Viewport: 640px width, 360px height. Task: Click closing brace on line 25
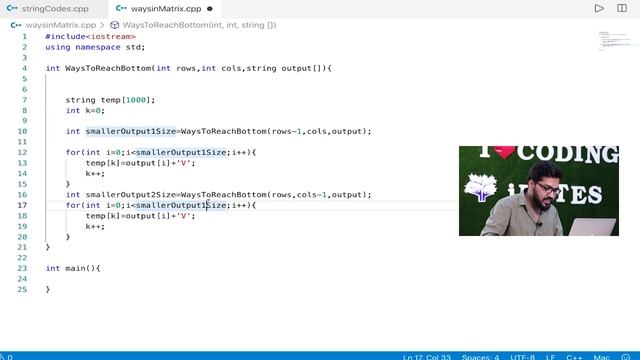(48, 289)
